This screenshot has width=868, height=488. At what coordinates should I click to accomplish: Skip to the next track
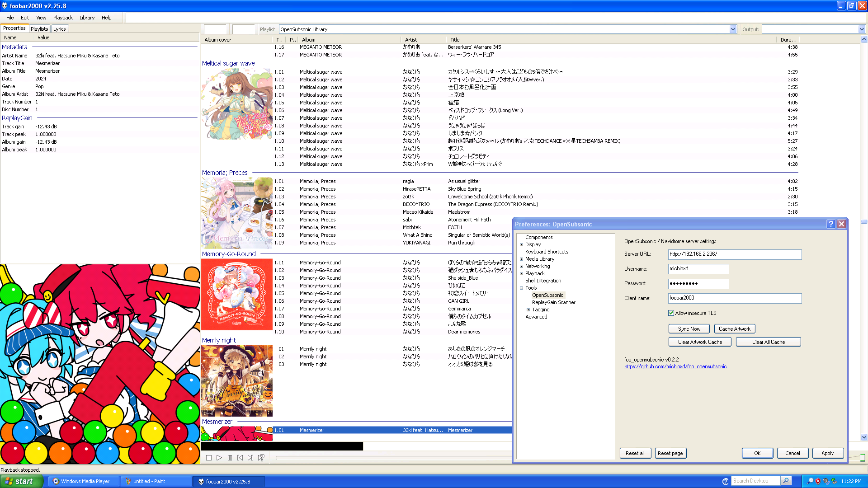click(x=250, y=458)
